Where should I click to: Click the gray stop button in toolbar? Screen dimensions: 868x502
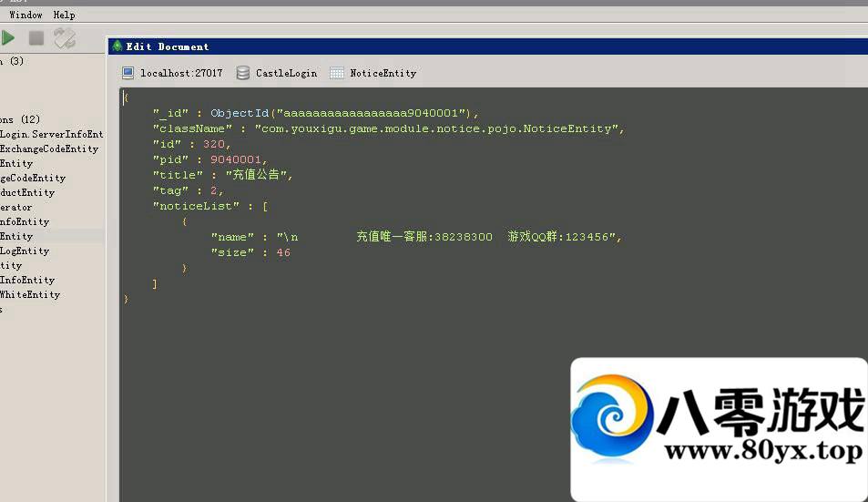[x=36, y=38]
